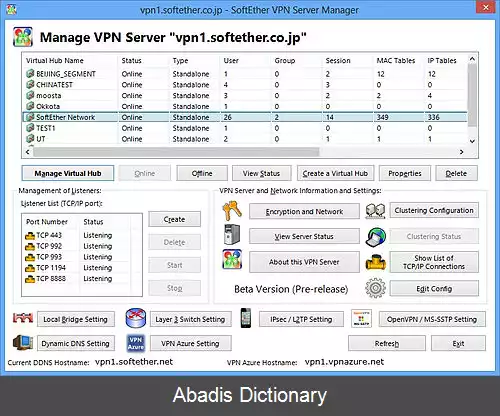
Task: Click the moosta hub icon
Action: [30, 95]
